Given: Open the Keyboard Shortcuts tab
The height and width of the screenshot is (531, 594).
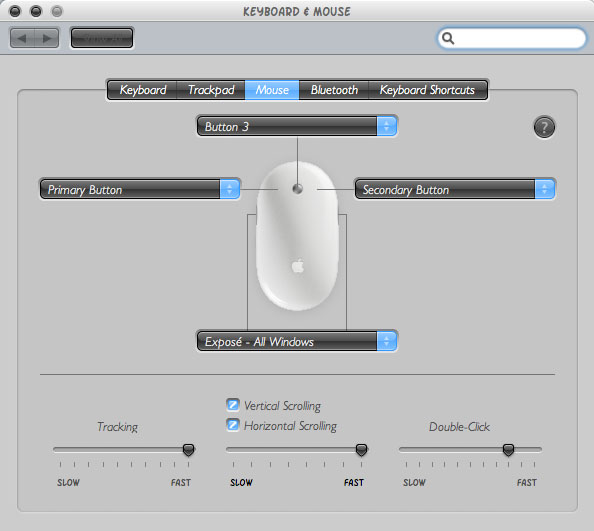Looking at the screenshot, I should [x=427, y=90].
